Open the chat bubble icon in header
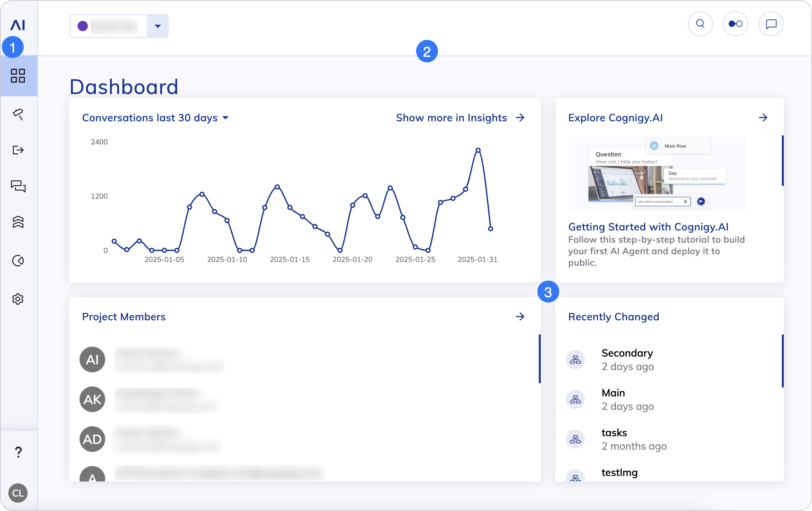The image size is (812, 511). [x=771, y=24]
